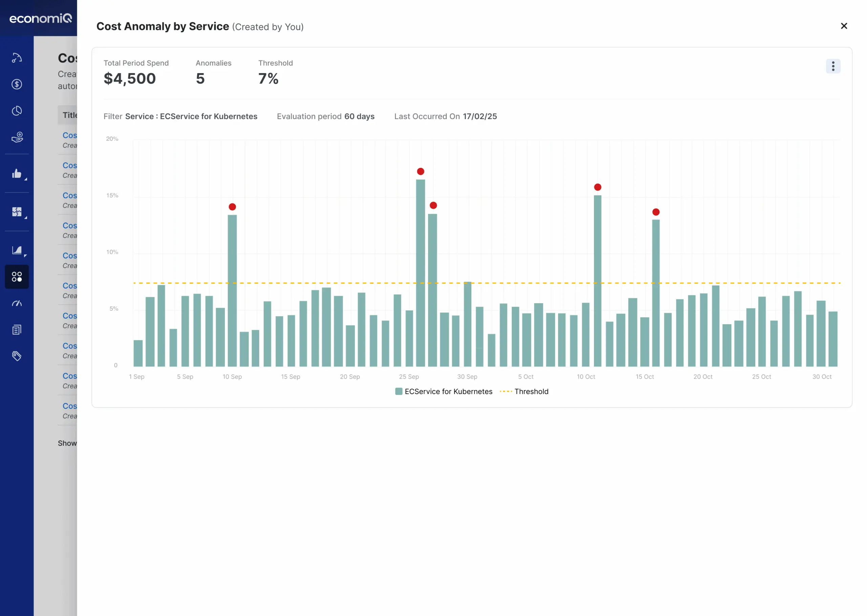The image size is (867, 616).
Task: Click the radar gauge icon atop sidebar
Action: (17, 58)
